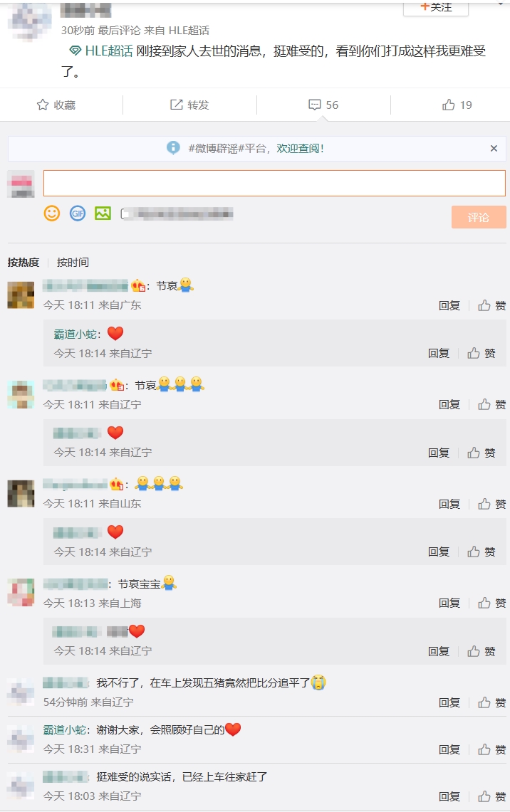
Task: Like the post with thumbs-up showing 19
Action: 448,105
